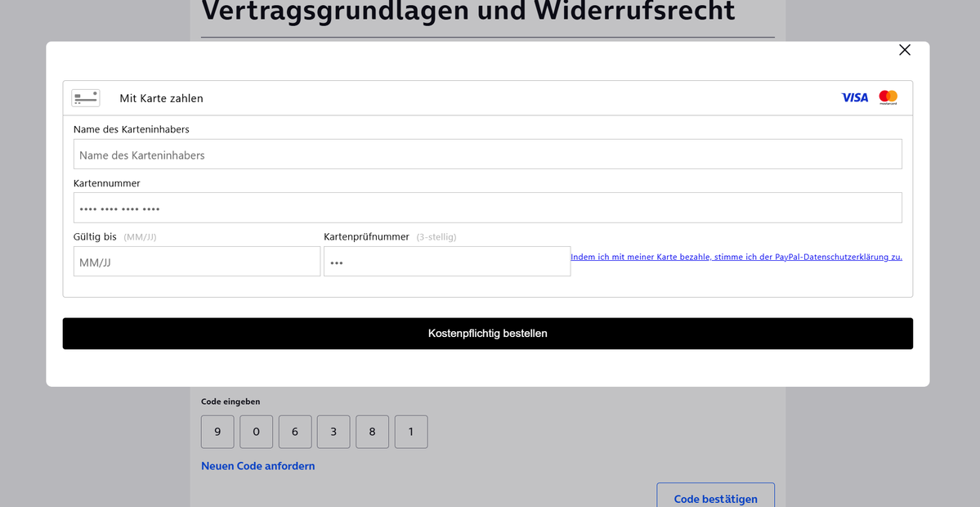Select the code digit box showing 3
Viewport: 980px width, 507px height.
(333, 432)
